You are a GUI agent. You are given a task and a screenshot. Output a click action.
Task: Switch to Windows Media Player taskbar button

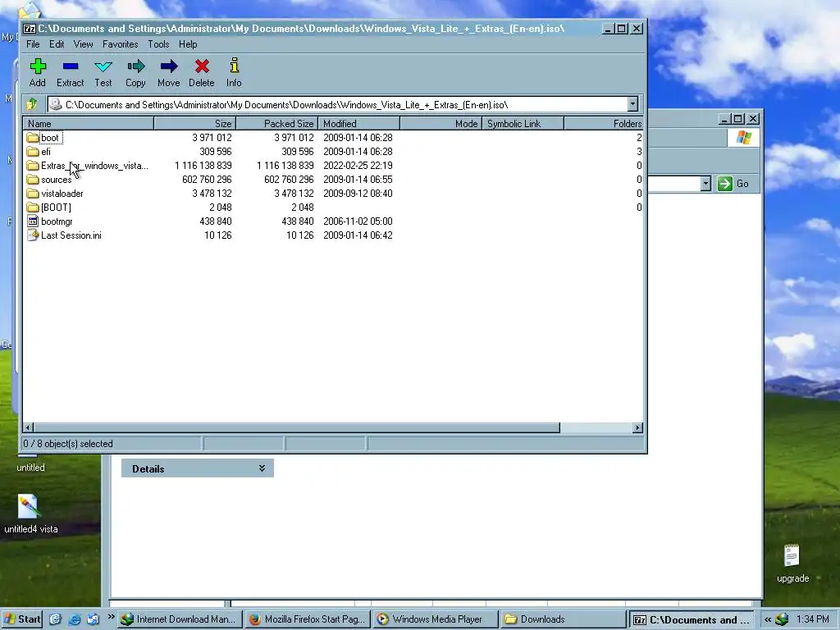436,619
